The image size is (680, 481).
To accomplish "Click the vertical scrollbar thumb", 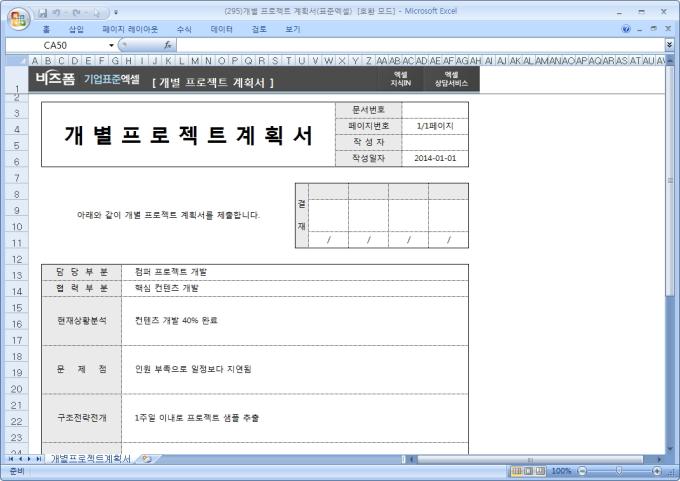I will [670, 180].
